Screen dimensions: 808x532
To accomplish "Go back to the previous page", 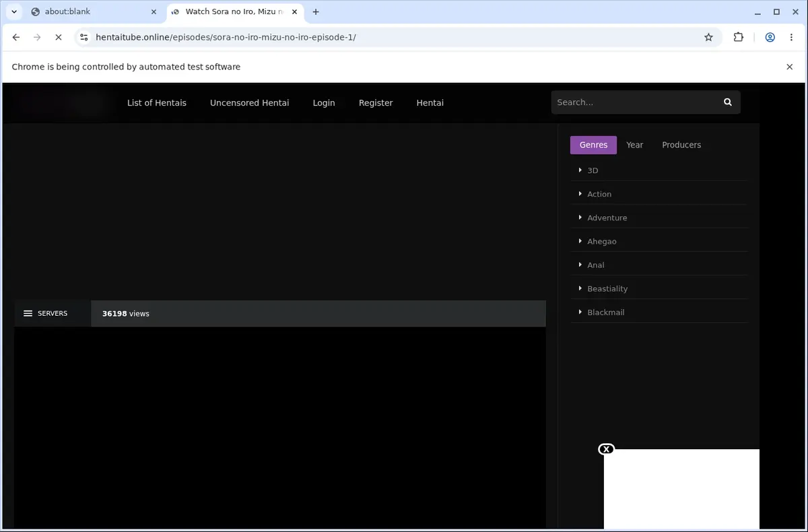I will click(x=16, y=37).
